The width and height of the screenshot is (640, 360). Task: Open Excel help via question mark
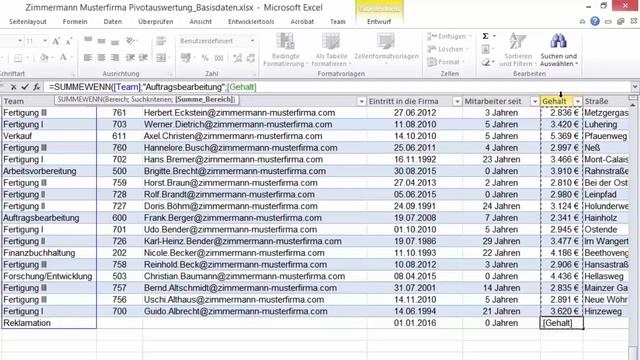tap(595, 21)
